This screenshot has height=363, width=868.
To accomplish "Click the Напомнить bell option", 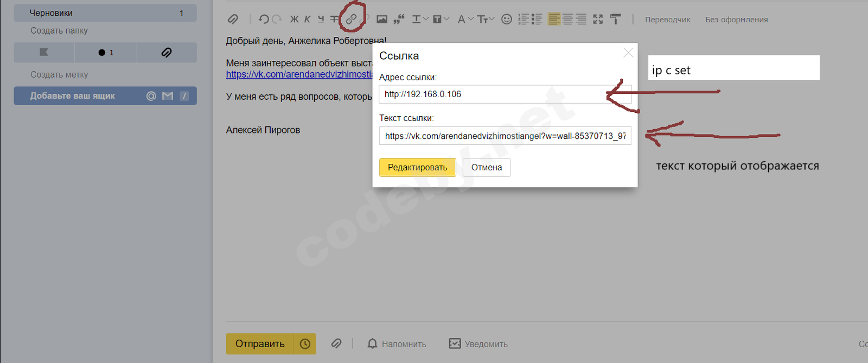I will click(x=397, y=344).
